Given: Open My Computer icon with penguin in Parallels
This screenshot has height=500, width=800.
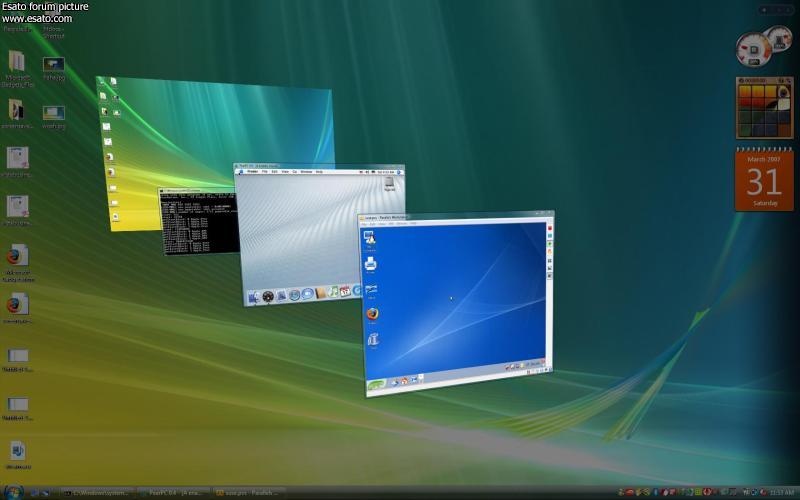Looking at the screenshot, I should point(369,238).
